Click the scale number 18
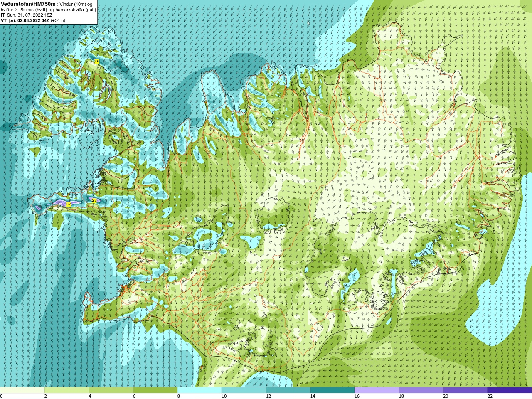Viewport: 532px width, 399px height. (401, 396)
